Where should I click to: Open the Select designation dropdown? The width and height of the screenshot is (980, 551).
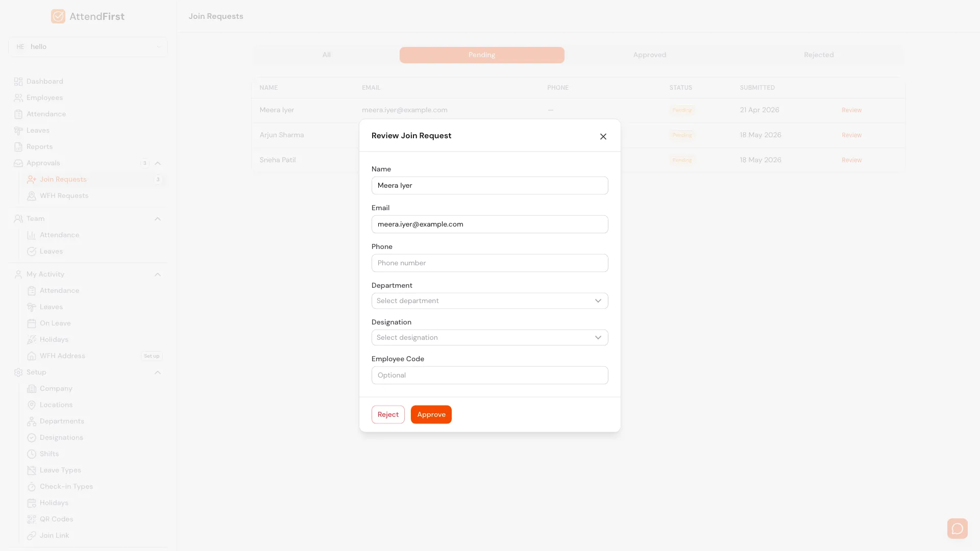[490, 338]
